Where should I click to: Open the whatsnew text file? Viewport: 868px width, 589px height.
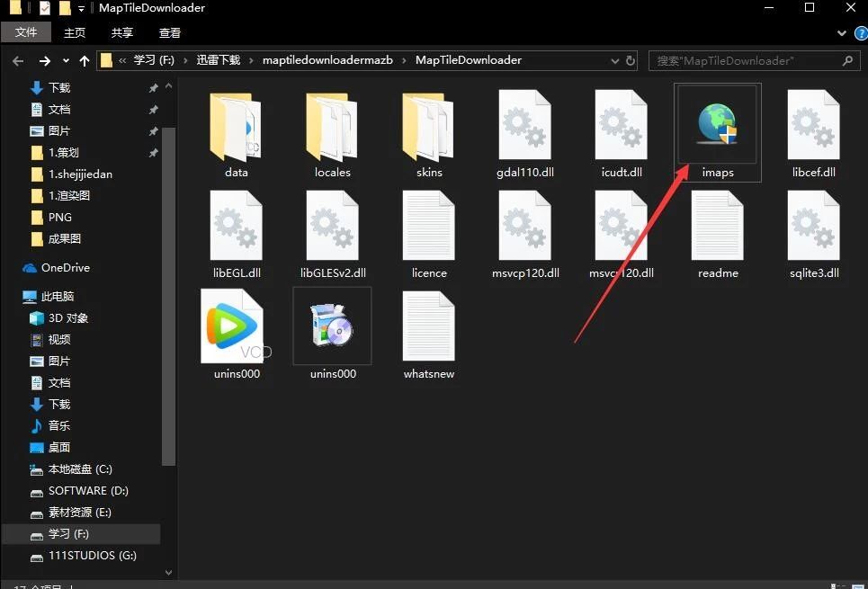(429, 335)
